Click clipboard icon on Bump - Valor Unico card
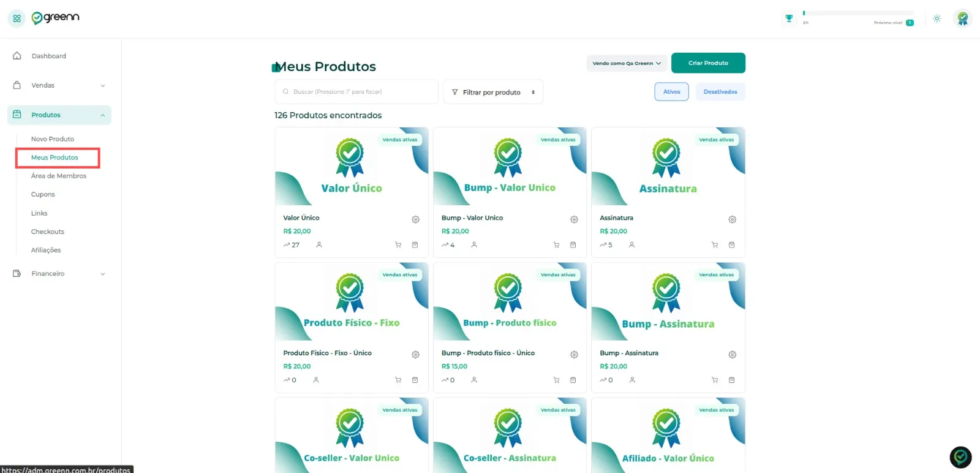The height and width of the screenshot is (473, 980). tap(573, 245)
